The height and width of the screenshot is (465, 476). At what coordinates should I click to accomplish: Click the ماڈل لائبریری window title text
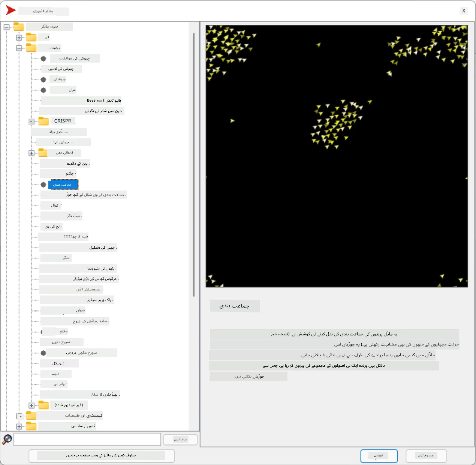click(x=44, y=11)
